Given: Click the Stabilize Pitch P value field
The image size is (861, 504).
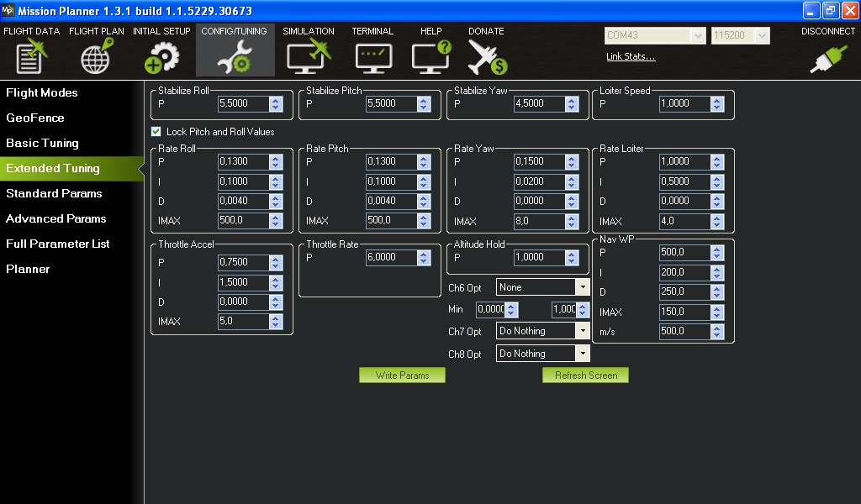Looking at the screenshot, I should tap(391, 103).
